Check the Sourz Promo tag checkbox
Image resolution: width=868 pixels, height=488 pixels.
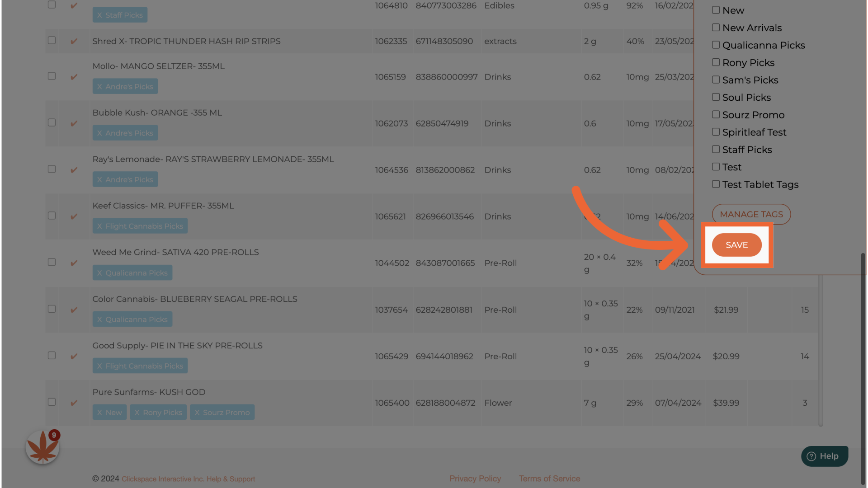pyautogui.click(x=716, y=115)
